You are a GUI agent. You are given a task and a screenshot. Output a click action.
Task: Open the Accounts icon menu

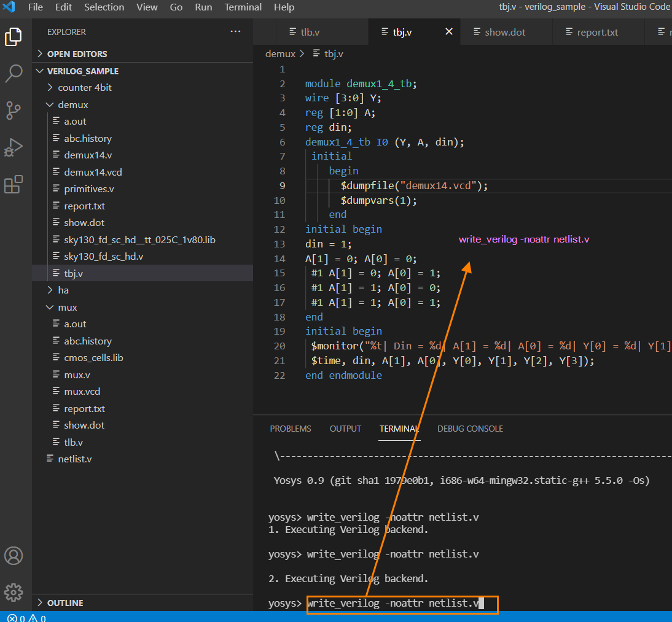coord(14,556)
